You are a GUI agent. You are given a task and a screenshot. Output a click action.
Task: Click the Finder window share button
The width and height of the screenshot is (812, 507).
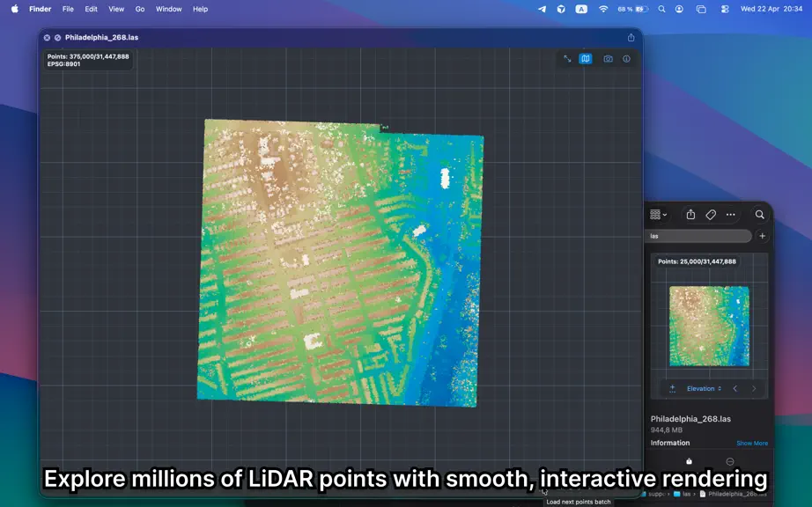690,214
